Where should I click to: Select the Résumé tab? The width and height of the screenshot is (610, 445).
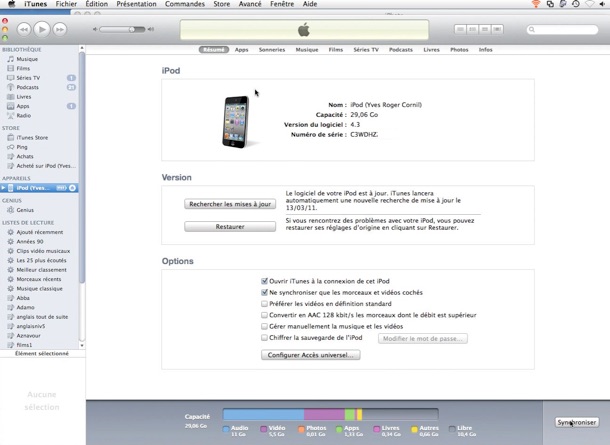[214, 50]
